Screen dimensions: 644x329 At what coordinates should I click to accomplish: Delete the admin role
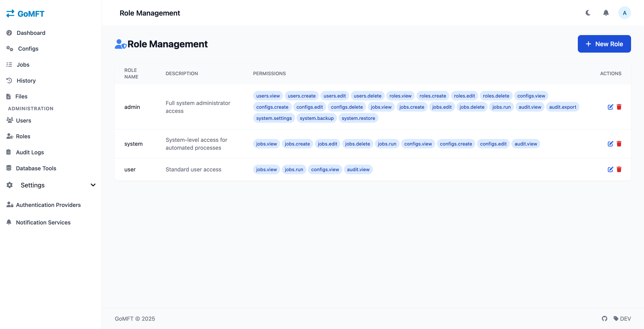click(619, 107)
